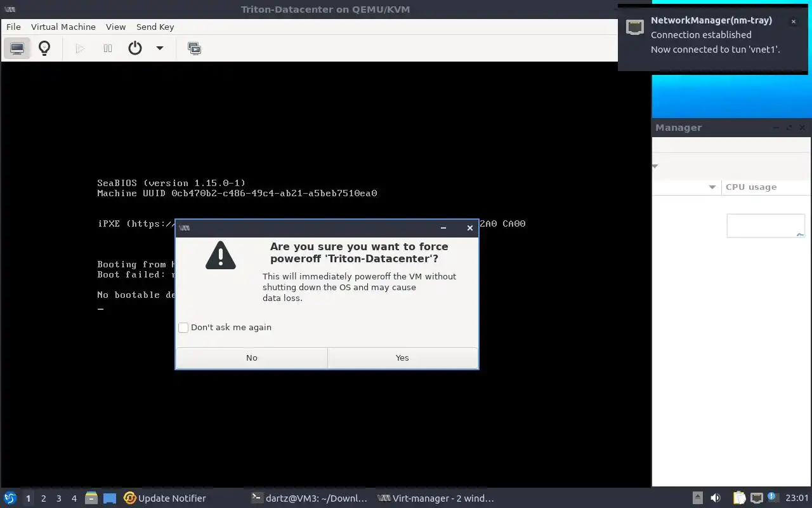This screenshot has width=812, height=508.
Task: Confirm force poweroff with Yes
Action: click(402, 358)
